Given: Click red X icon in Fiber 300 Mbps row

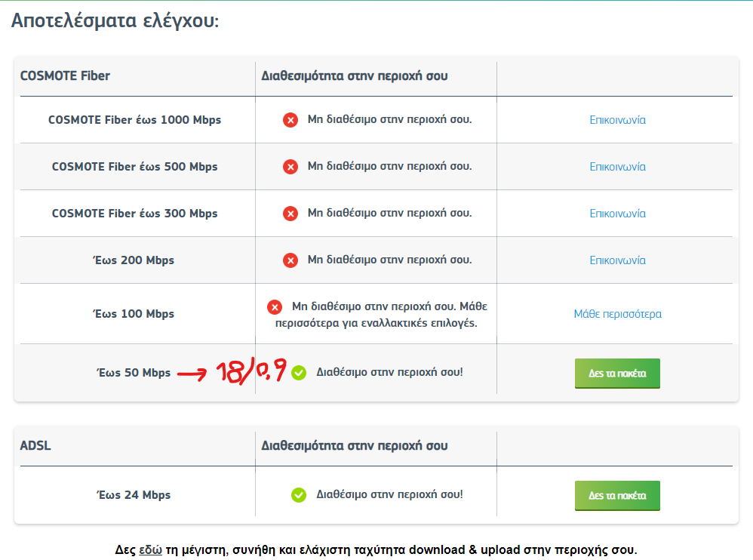Looking at the screenshot, I should pos(290,214).
